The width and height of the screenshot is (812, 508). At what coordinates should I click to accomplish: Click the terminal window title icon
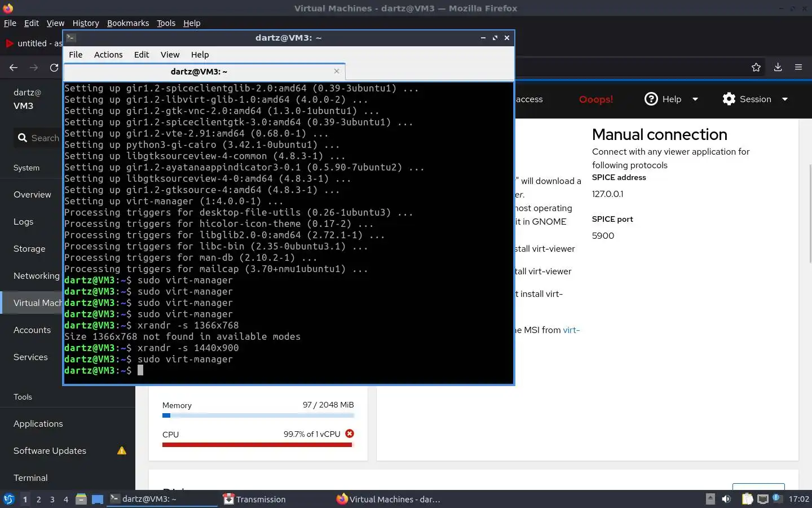point(71,38)
